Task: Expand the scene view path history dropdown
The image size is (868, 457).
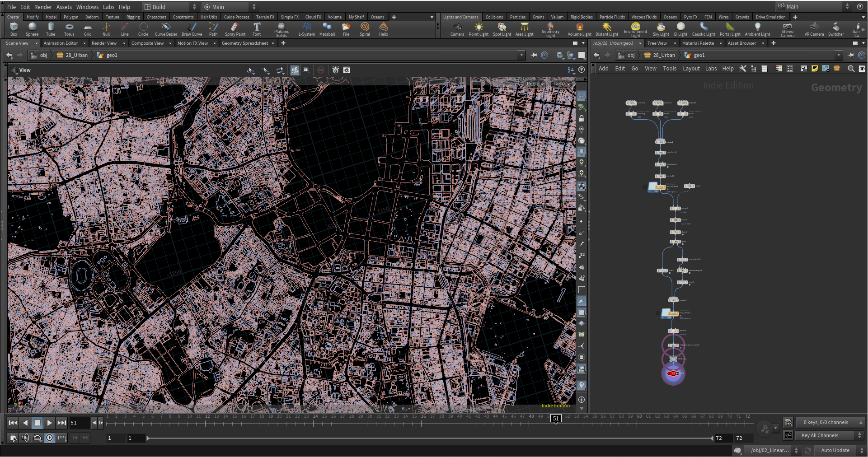Action: (x=521, y=55)
